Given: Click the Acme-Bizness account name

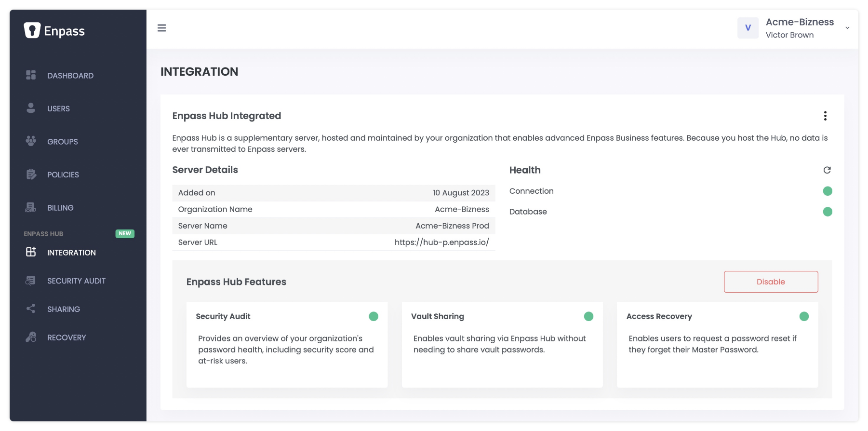Looking at the screenshot, I should click(800, 22).
